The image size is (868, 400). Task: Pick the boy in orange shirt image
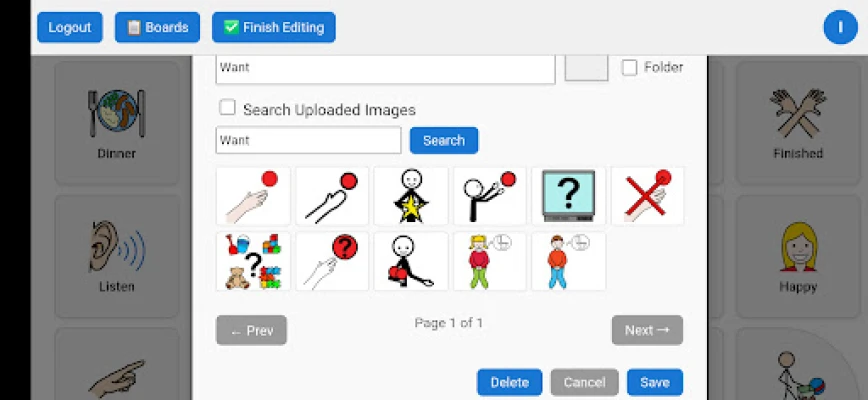pyautogui.click(x=569, y=261)
